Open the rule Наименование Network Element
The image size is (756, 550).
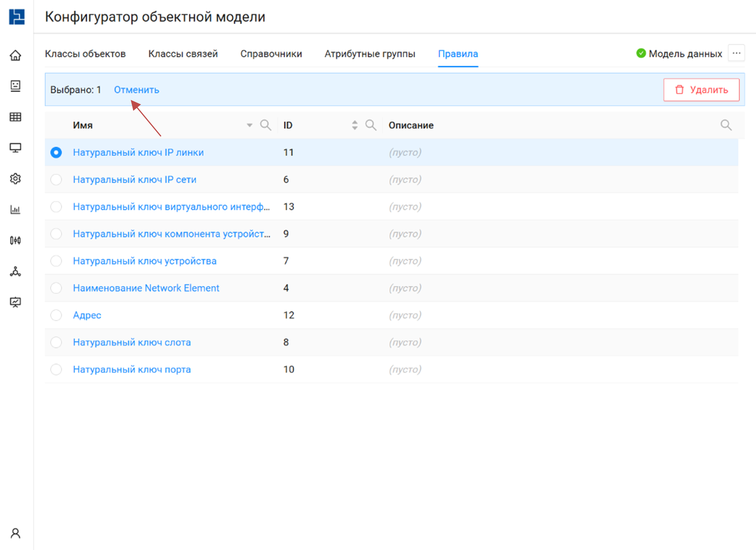(146, 288)
